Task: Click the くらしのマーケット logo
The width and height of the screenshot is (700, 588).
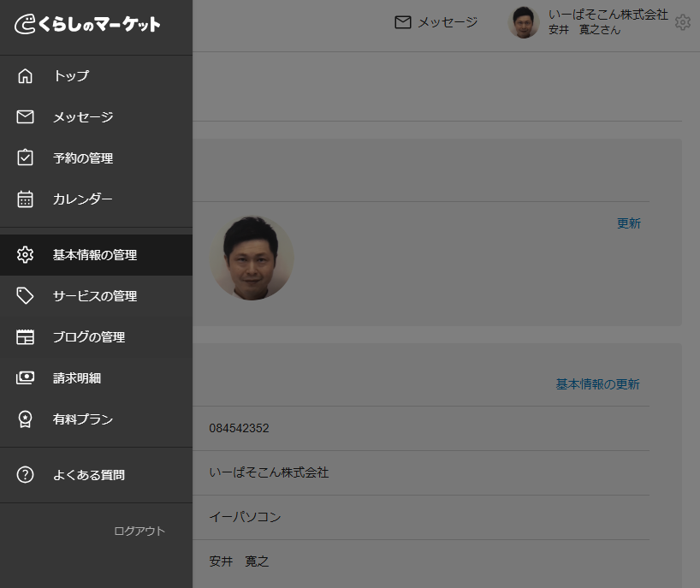Action: 88,24
